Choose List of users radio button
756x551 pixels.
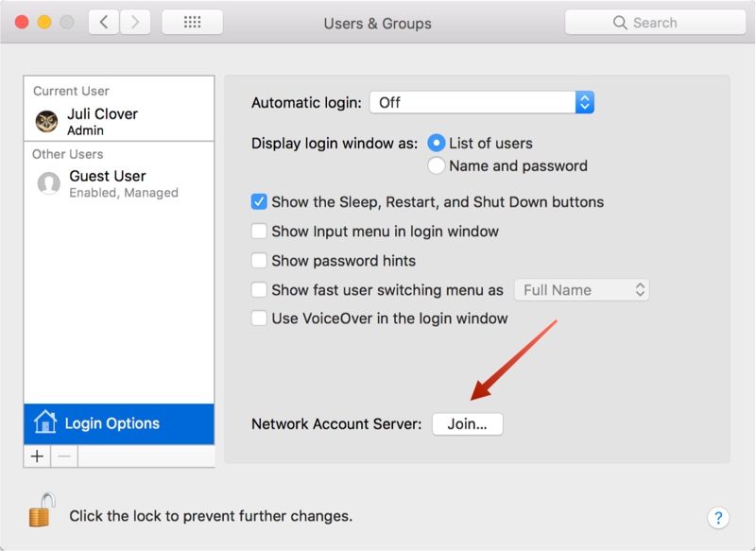point(436,143)
